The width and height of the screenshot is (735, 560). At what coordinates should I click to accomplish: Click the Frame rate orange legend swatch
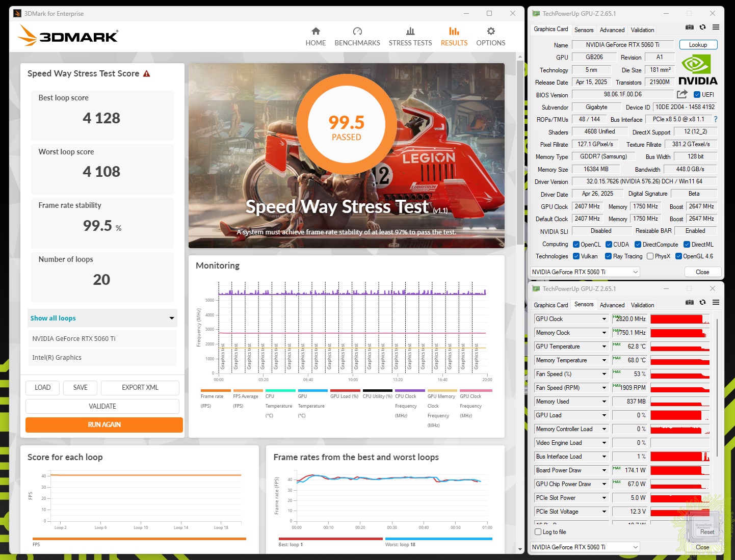tap(216, 391)
